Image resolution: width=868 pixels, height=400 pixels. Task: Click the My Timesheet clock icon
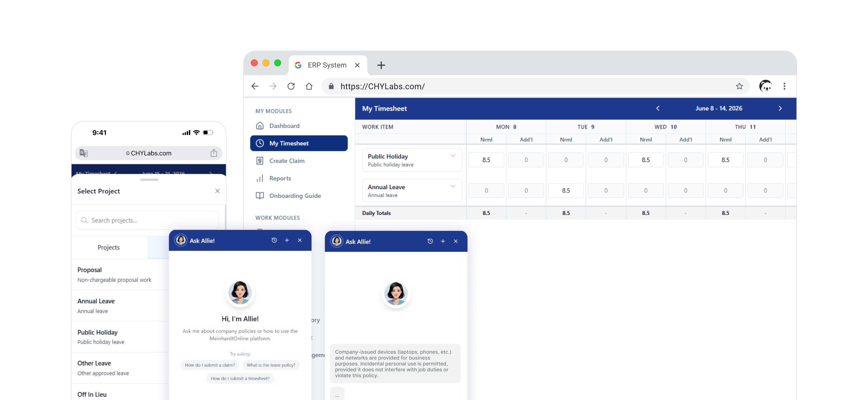coord(260,143)
